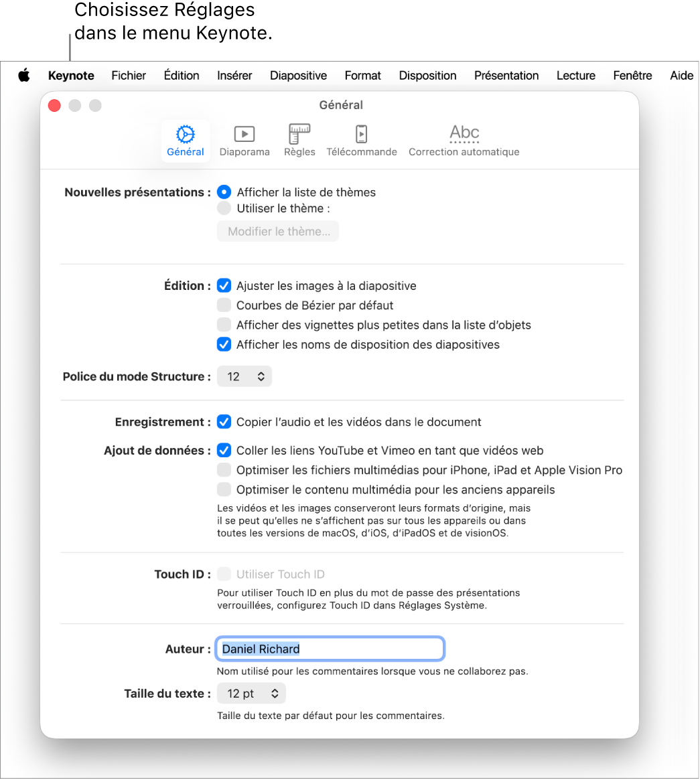Image resolution: width=700 pixels, height=780 pixels.
Task: Click the Auteur name field
Action: coord(330,649)
